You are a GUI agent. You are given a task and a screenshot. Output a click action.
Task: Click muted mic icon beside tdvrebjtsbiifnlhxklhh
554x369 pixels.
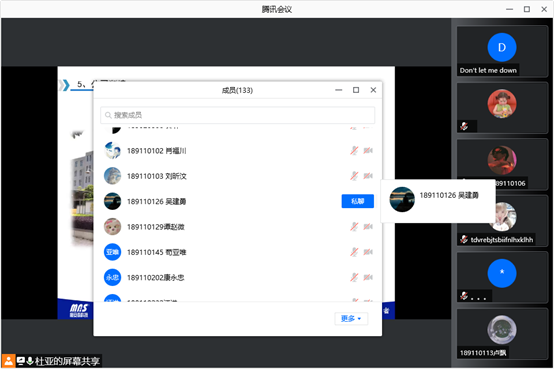[464, 239]
